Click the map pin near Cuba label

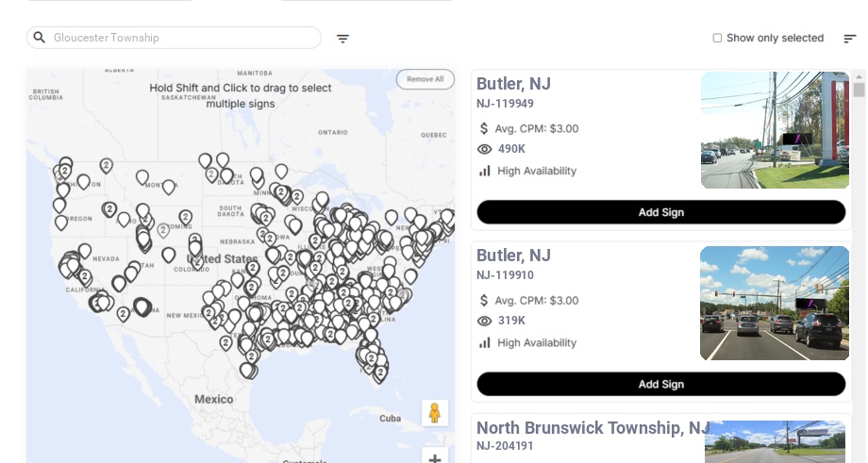(380, 373)
